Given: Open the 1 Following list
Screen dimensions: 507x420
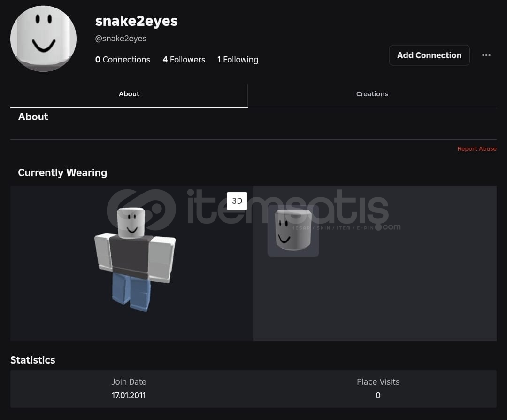Looking at the screenshot, I should (x=238, y=60).
